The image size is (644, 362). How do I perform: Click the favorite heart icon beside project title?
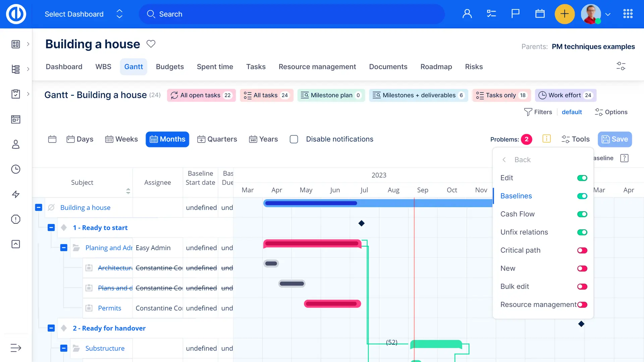coord(151,44)
